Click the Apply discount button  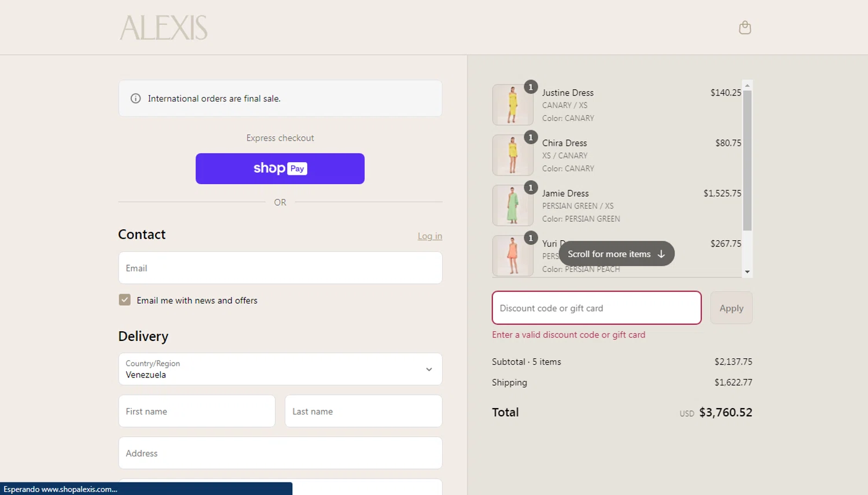pos(731,308)
